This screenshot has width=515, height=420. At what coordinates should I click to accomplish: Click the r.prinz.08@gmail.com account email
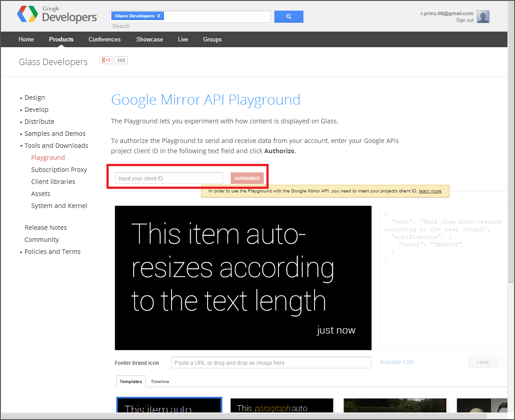coord(447,13)
